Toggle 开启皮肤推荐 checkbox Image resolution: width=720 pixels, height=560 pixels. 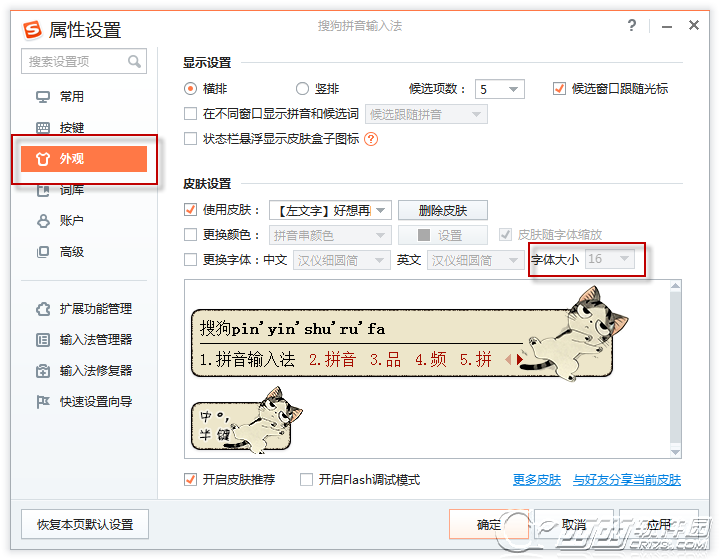(190, 480)
